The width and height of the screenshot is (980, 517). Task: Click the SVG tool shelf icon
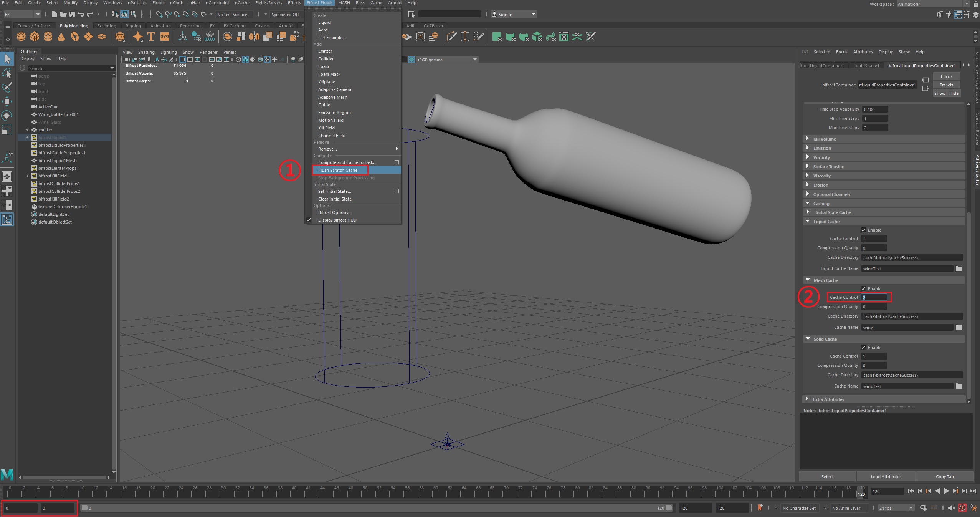[165, 37]
